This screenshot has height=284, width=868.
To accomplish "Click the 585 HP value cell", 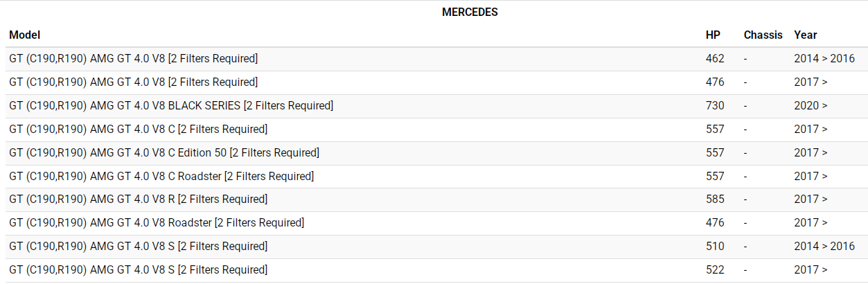I will [715, 199].
